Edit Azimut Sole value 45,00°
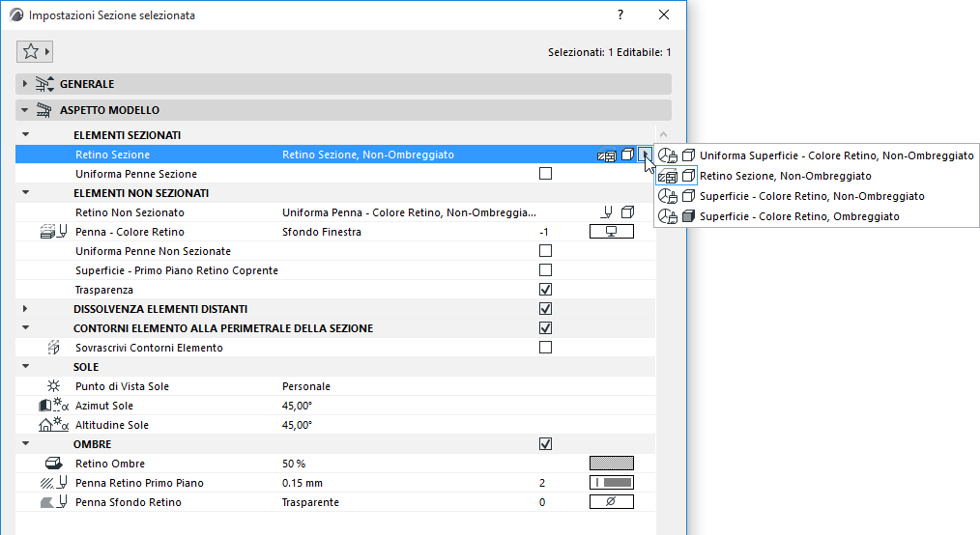Screen dimensions: 980x535 [297, 406]
